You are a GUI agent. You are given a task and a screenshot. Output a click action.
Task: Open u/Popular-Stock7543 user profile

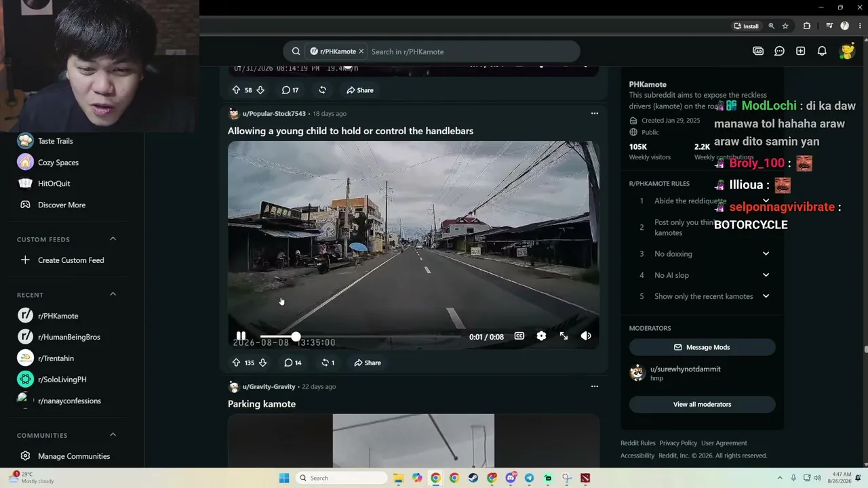(274, 114)
